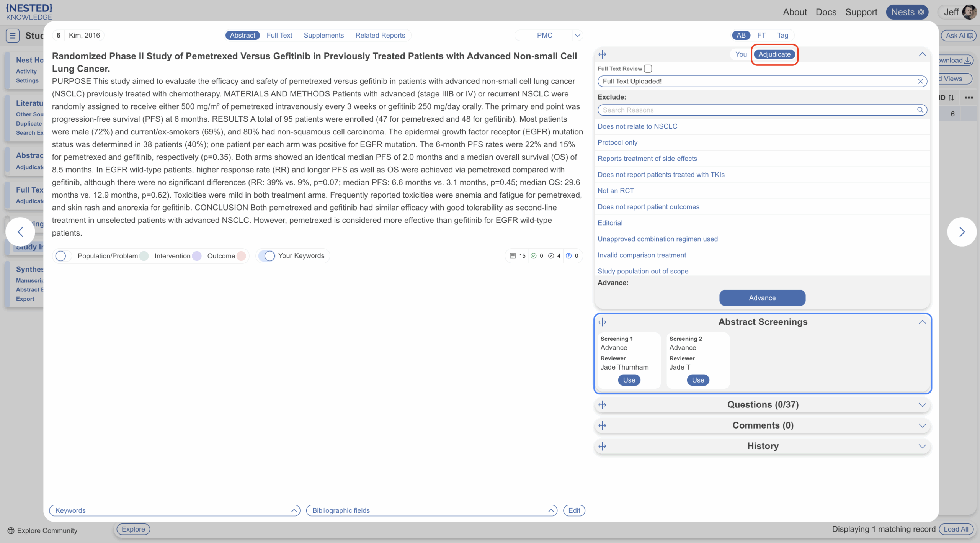This screenshot has height=543, width=980.
Task: Click the move icon beside Questions panel
Action: click(x=602, y=405)
